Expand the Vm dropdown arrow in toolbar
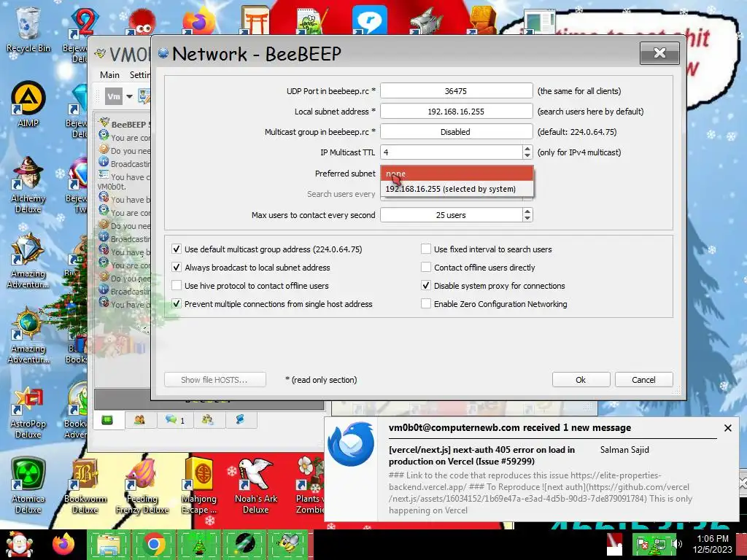The height and width of the screenshot is (560, 747). (129, 97)
